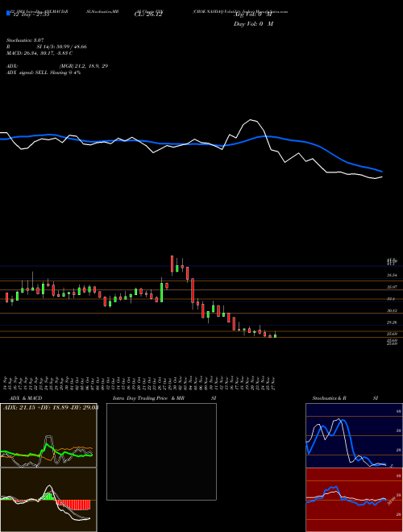Select the "12 Day = 27.55" average label
403x532 pixels.
(x=30, y=15)
